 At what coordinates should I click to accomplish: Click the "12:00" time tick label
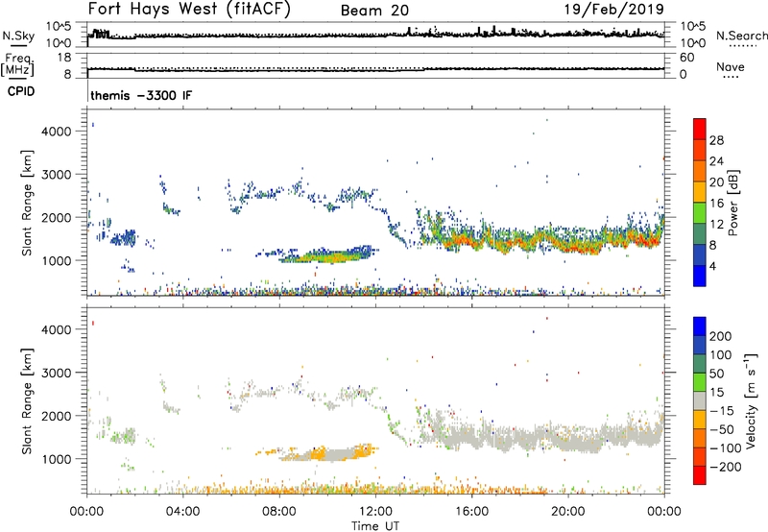[375, 512]
